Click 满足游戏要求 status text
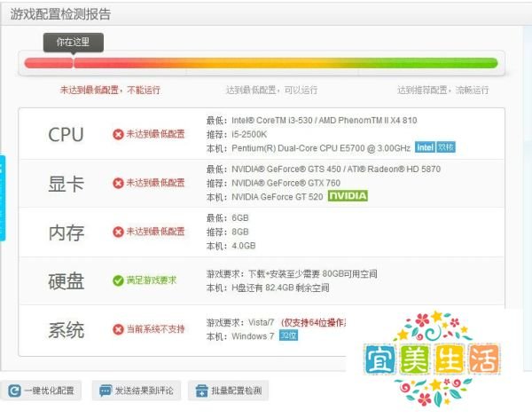Viewport: 532px width, 418px height. click(x=152, y=280)
